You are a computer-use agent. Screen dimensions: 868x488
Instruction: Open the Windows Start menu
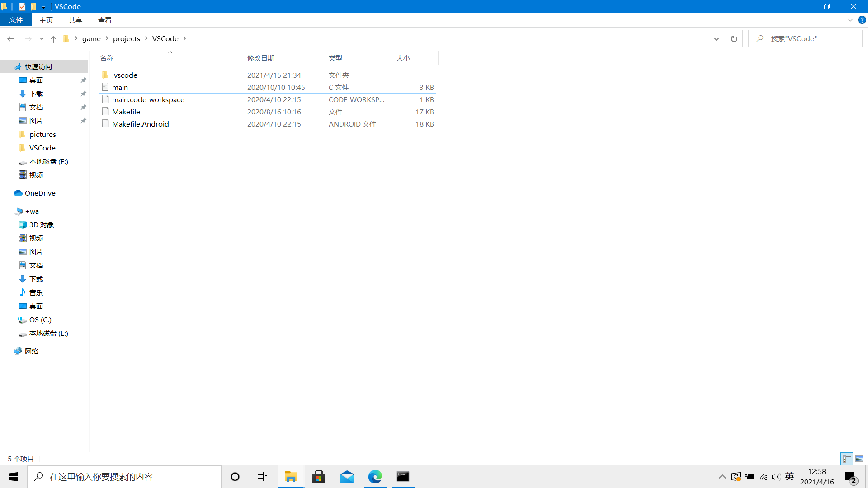[14, 477]
